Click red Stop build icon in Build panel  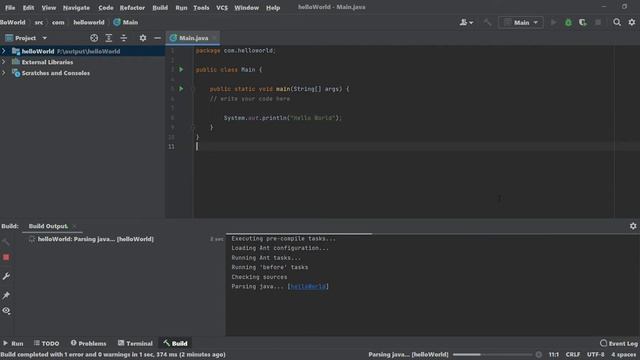click(6, 258)
